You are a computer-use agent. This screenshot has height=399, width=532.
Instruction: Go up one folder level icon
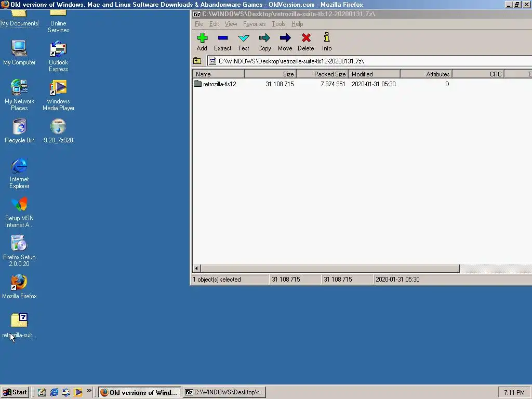(197, 61)
